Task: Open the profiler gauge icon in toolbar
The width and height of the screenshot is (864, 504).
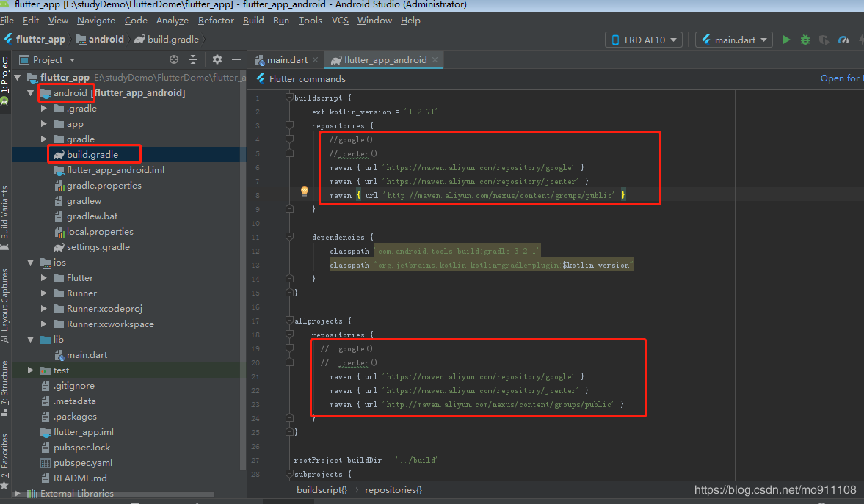Action: (x=843, y=40)
